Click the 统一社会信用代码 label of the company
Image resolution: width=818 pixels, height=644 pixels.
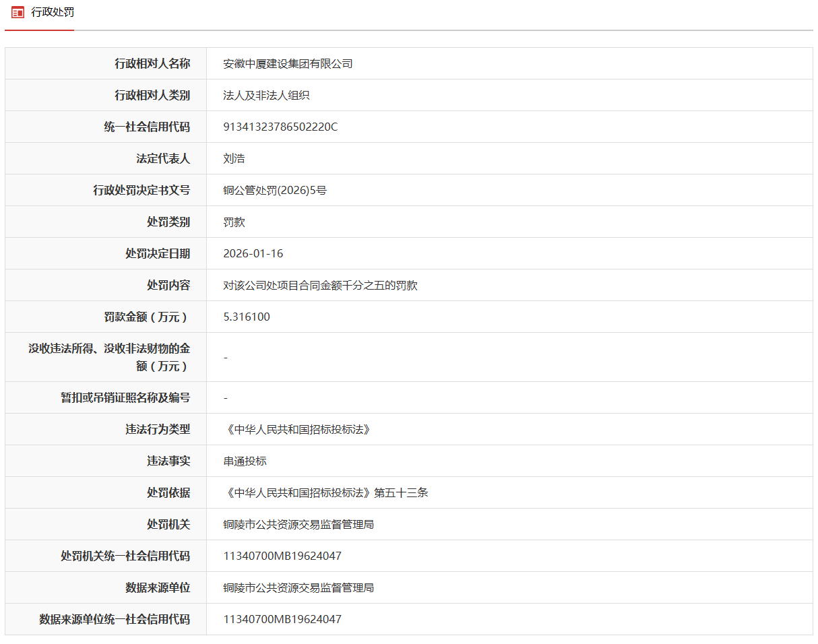point(147,127)
